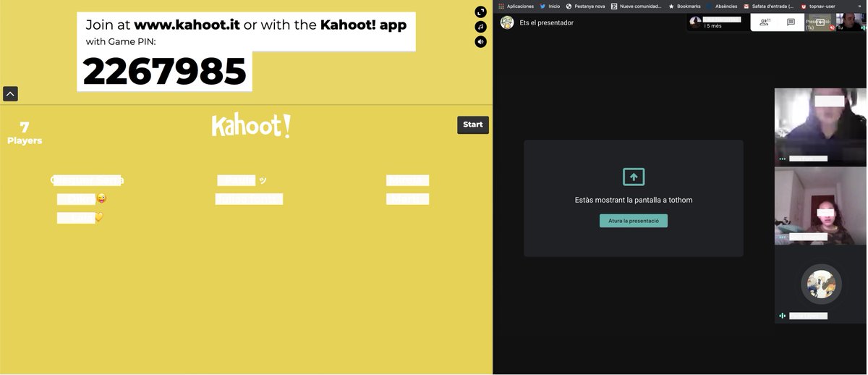
Task: Open the Bookmarks folder
Action: (x=684, y=6)
